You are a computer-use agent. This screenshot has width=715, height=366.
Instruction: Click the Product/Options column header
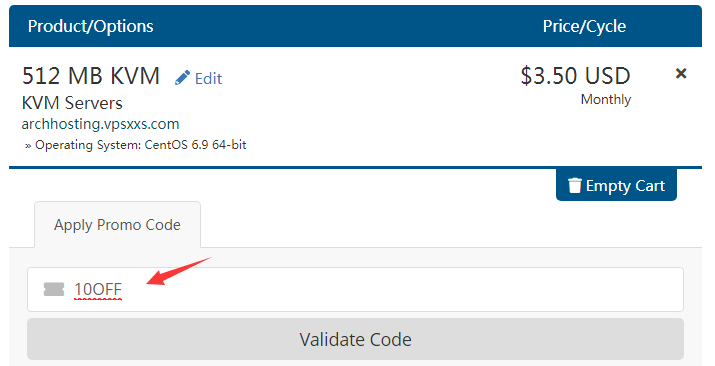pos(90,26)
